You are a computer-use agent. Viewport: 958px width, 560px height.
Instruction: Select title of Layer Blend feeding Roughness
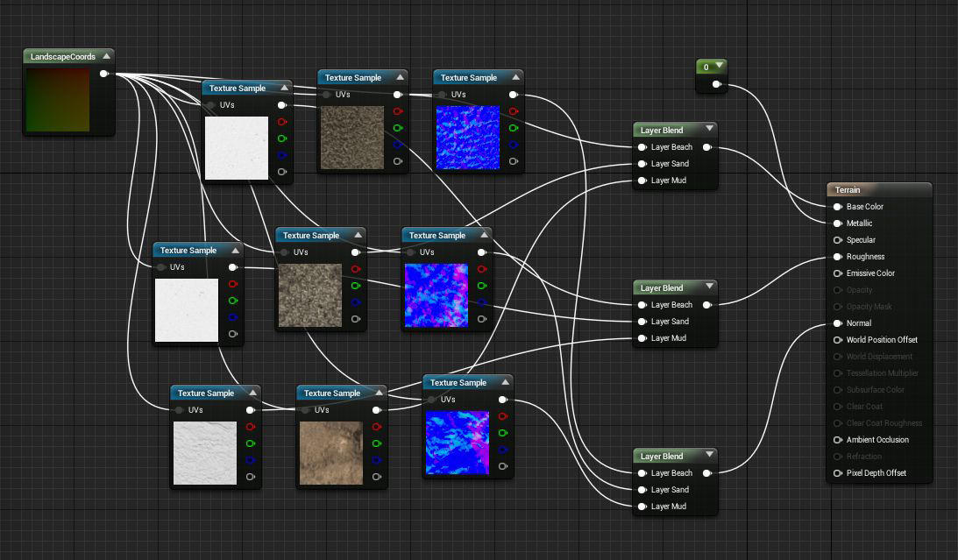pos(662,287)
